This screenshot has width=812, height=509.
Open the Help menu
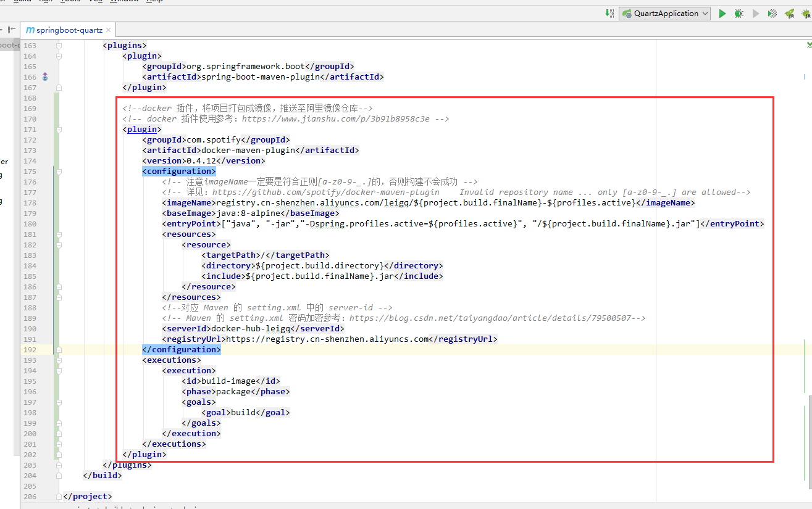tap(154, 1)
